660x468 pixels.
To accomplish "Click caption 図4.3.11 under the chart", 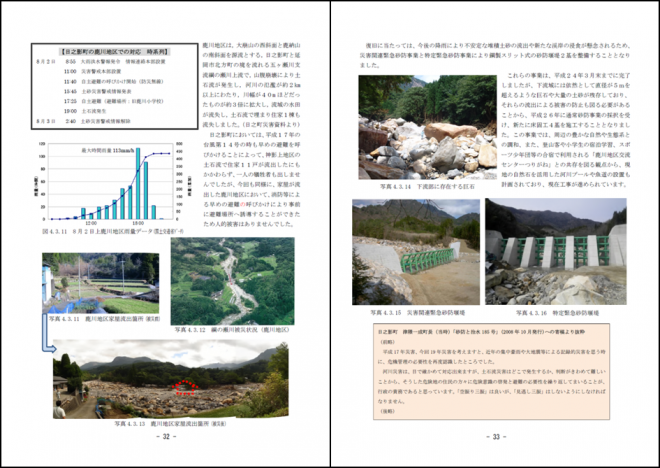I will point(113,231).
